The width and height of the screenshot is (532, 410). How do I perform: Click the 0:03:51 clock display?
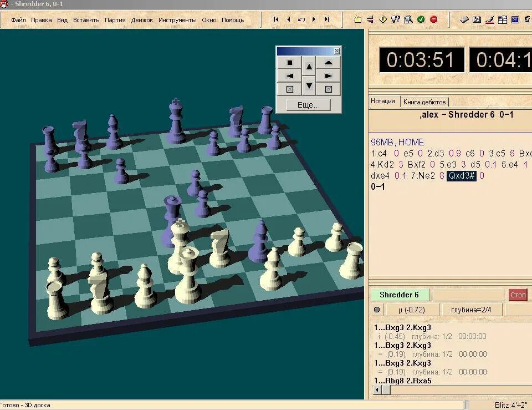point(421,60)
